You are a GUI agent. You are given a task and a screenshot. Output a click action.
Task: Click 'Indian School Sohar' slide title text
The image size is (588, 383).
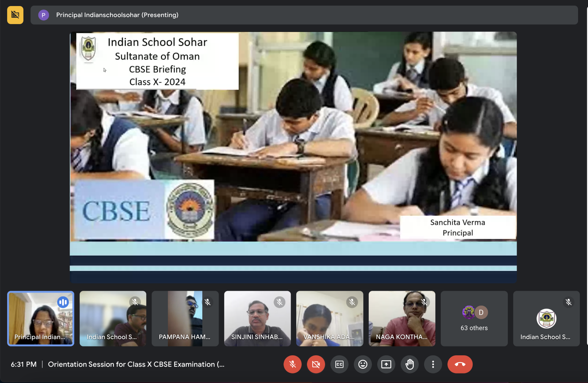pyautogui.click(x=157, y=42)
